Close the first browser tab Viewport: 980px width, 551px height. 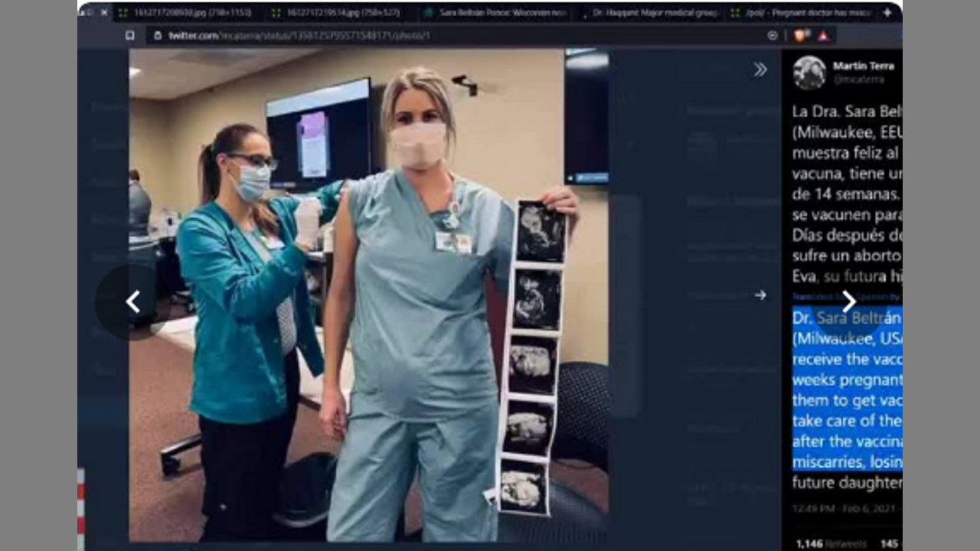click(x=104, y=12)
